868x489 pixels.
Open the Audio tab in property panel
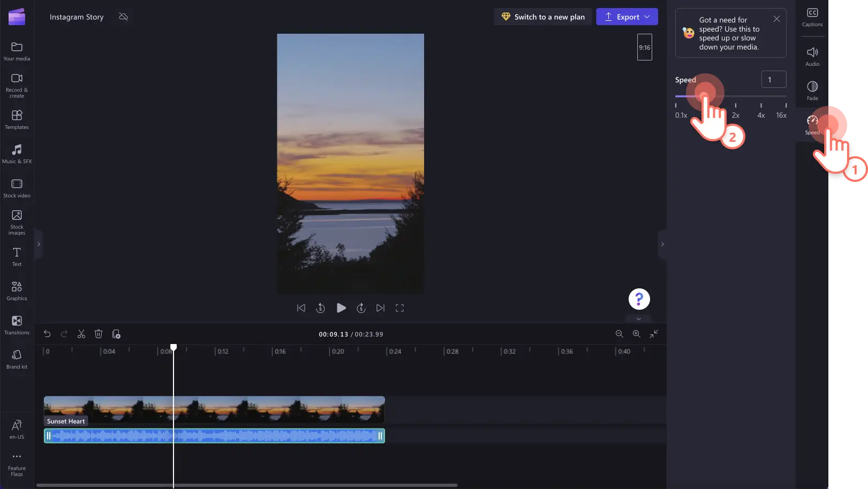pyautogui.click(x=812, y=56)
